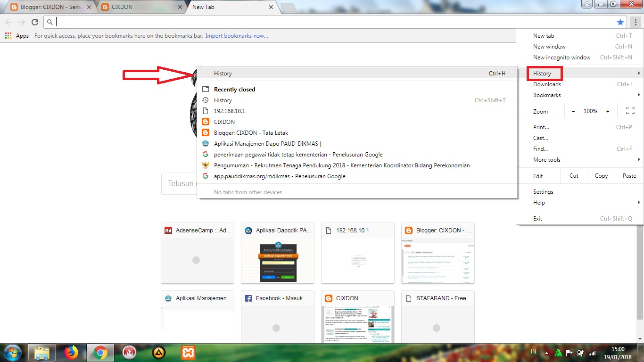Image resolution: width=644 pixels, height=362 pixels.
Task: Open the History submenu entry
Action: (544, 73)
